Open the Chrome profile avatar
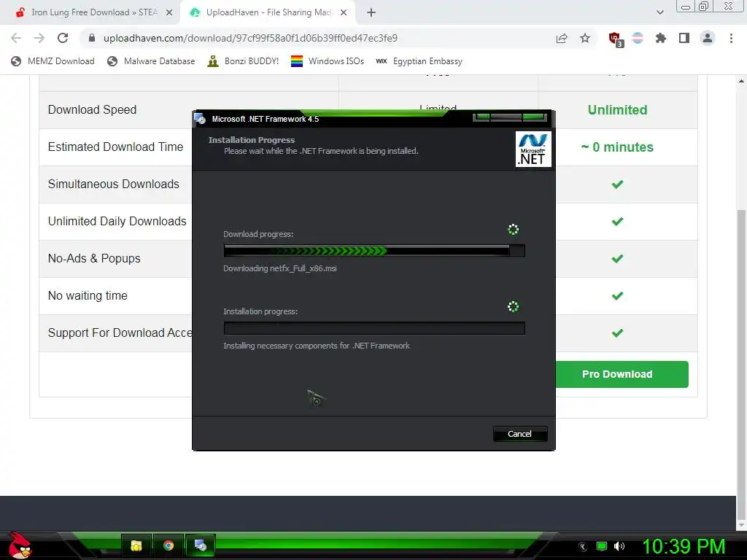The height and width of the screenshot is (560, 747). pyautogui.click(x=708, y=38)
